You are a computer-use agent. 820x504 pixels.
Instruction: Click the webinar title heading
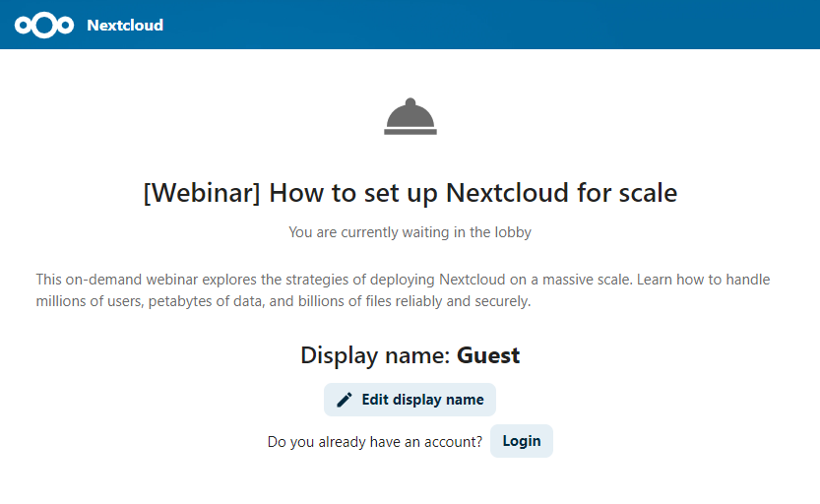410,192
